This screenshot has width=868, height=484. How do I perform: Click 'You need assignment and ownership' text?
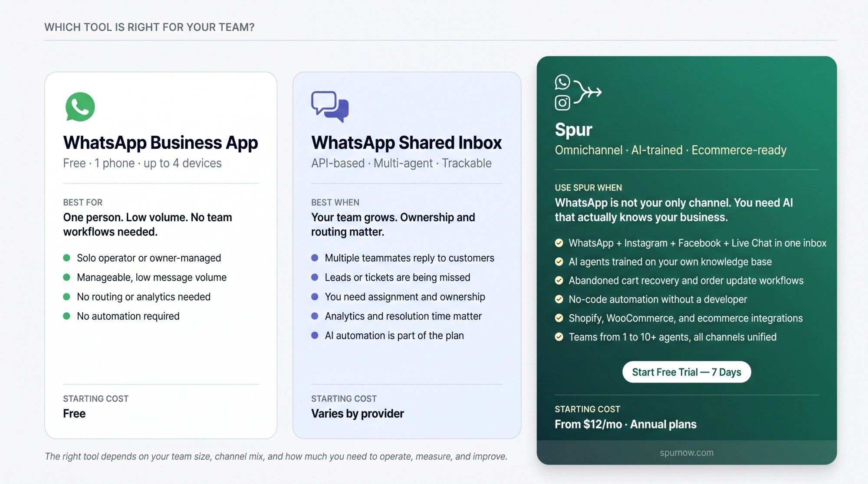405,297
